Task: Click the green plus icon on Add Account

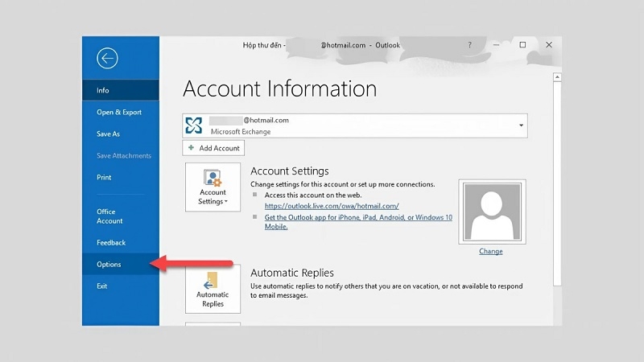Action: pyautogui.click(x=191, y=148)
